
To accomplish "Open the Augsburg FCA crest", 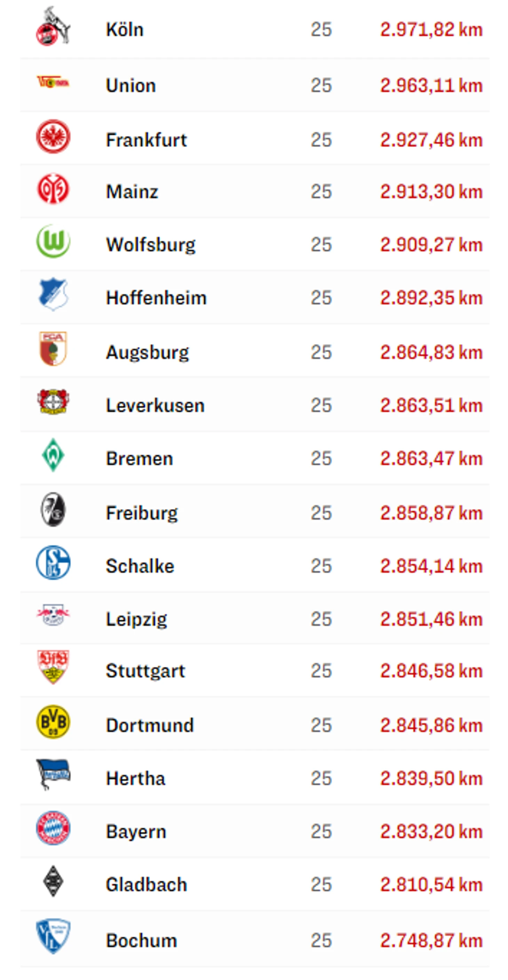I will [x=53, y=349].
